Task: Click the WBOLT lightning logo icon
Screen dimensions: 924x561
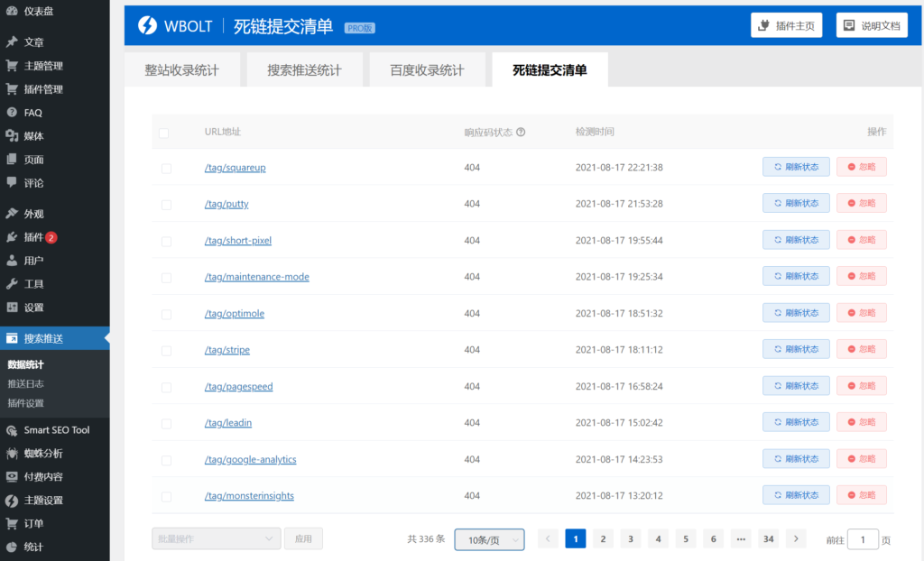Action: coord(147,26)
